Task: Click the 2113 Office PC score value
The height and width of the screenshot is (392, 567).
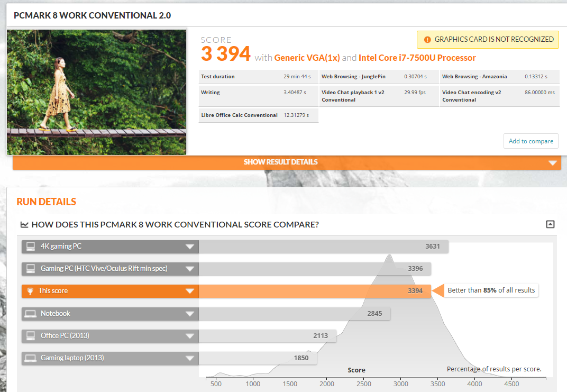Action: click(321, 335)
